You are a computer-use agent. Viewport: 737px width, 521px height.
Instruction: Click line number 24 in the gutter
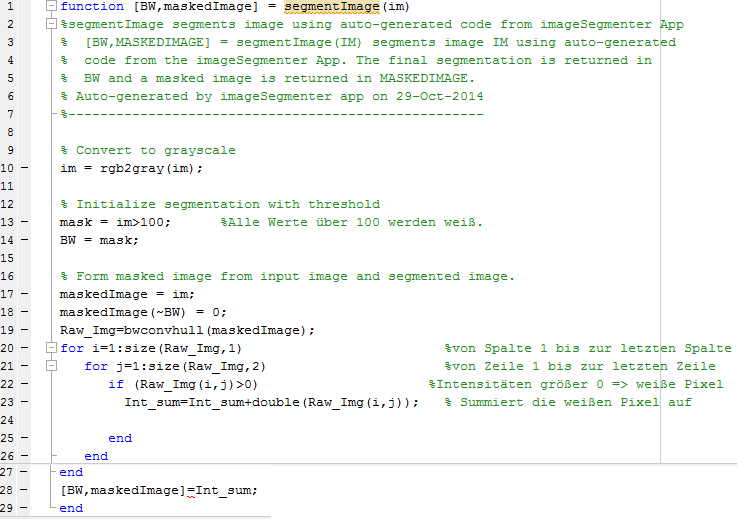tap(9, 421)
